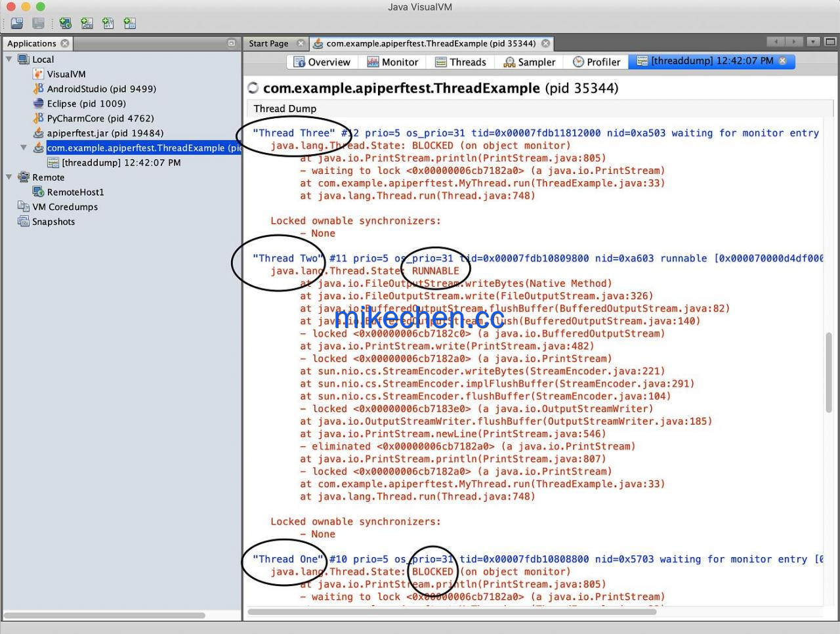The height and width of the screenshot is (634, 840).
Task: Click threaddump tree item icon
Action: pyautogui.click(x=53, y=163)
